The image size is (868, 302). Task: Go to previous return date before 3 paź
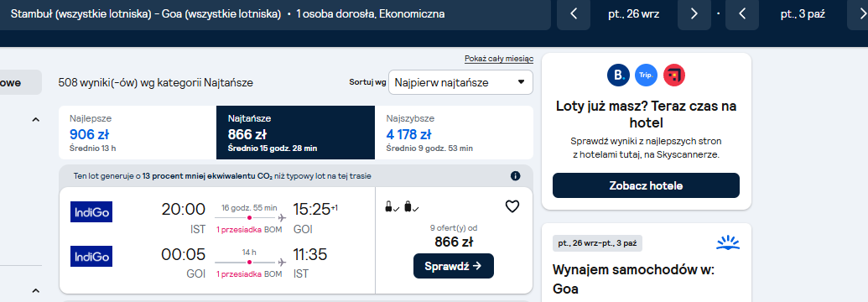point(742,14)
